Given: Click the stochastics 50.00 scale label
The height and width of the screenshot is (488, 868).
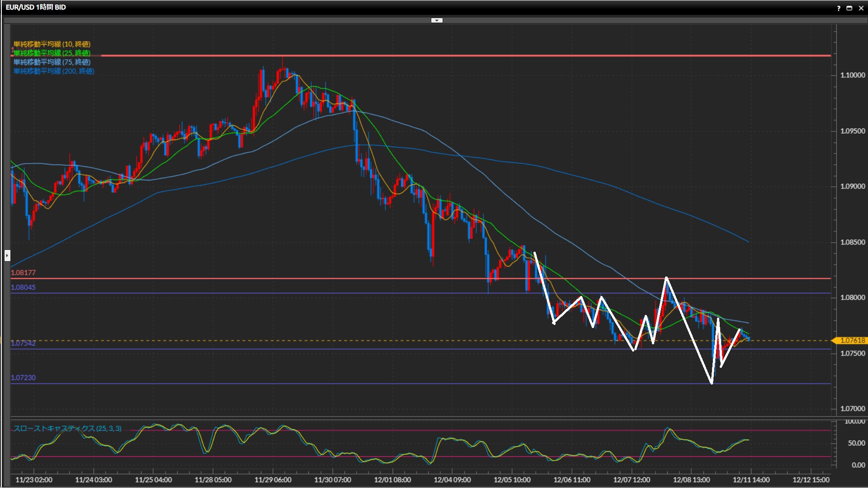Looking at the screenshot, I should point(856,443).
